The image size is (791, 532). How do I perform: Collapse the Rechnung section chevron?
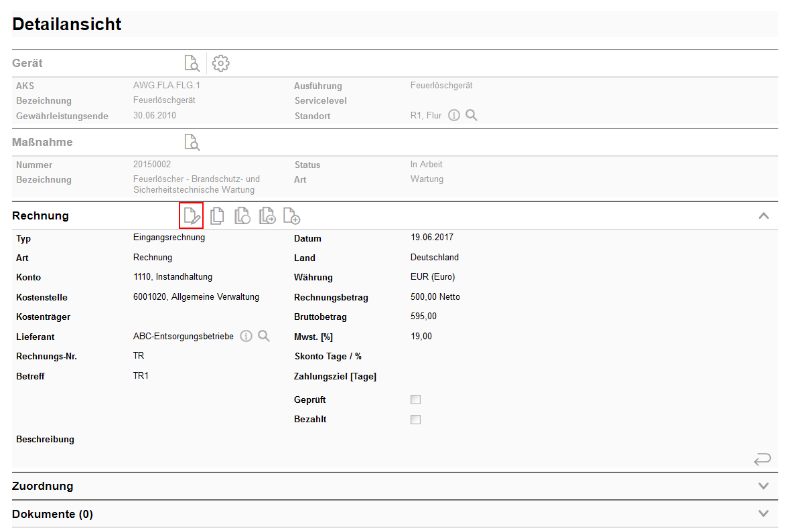coord(764,216)
